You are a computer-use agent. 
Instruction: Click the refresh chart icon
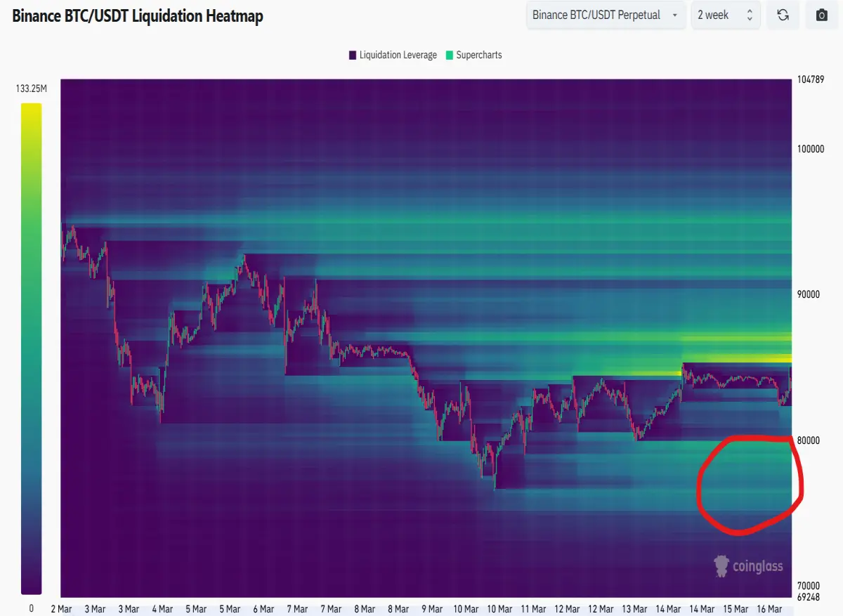tap(782, 15)
